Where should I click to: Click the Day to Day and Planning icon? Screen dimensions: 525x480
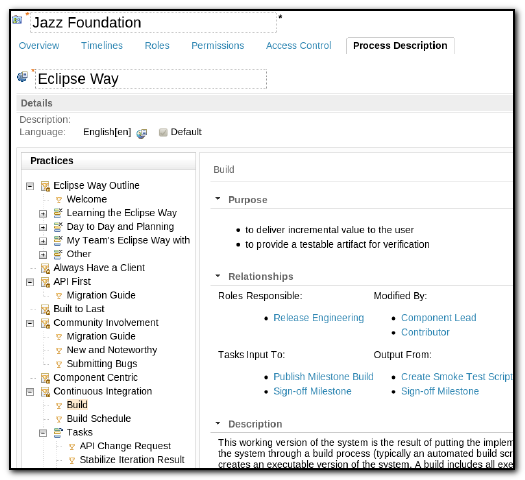tap(58, 227)
